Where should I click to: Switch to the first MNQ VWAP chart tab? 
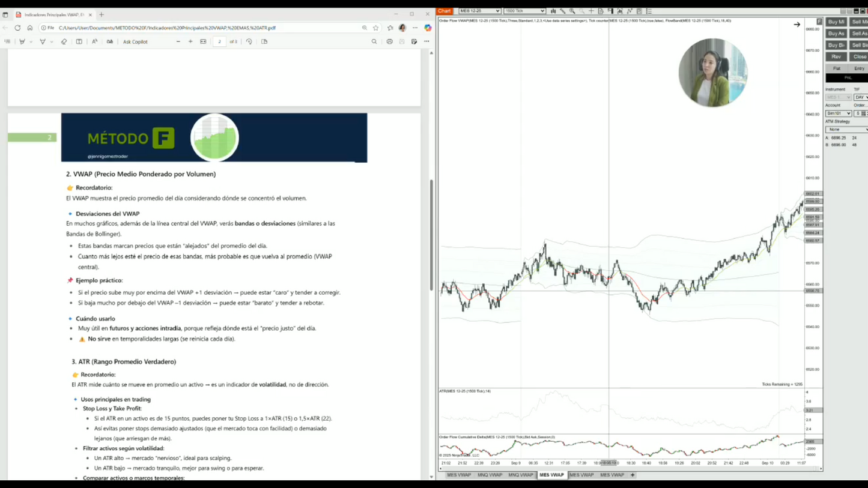pyautogui.click(x=490, y=475)
